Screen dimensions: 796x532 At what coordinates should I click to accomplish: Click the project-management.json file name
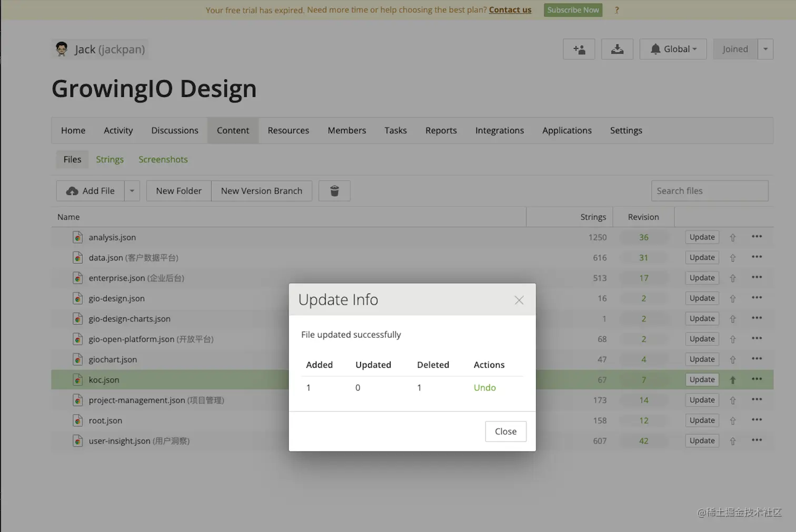(x=137, y=400)
